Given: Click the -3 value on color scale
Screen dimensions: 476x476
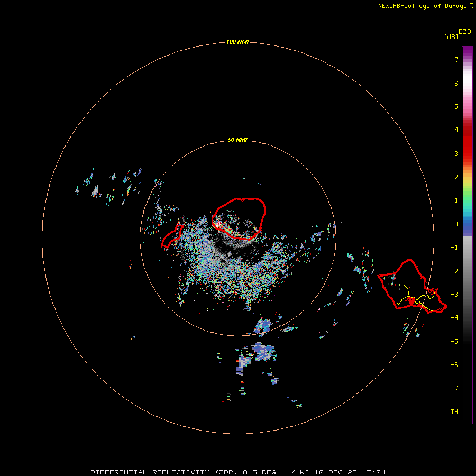Looking at the screenshot, I should (454, 295).
